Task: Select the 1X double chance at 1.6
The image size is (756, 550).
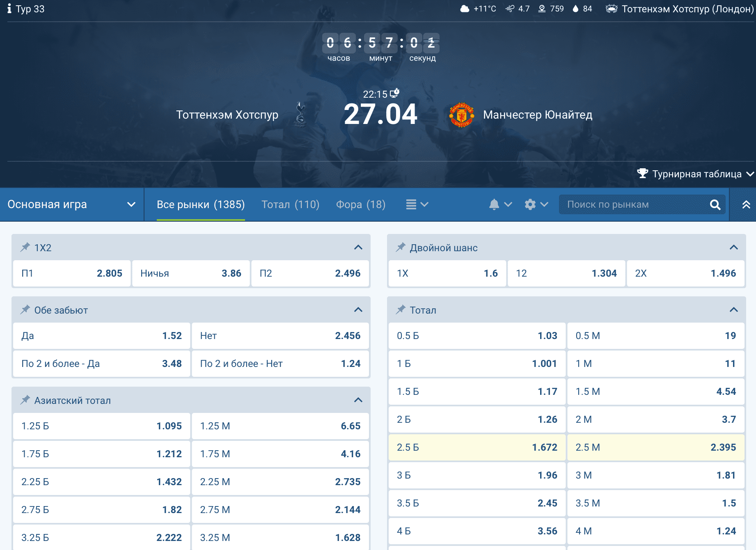Action: [x=447, y=273]
